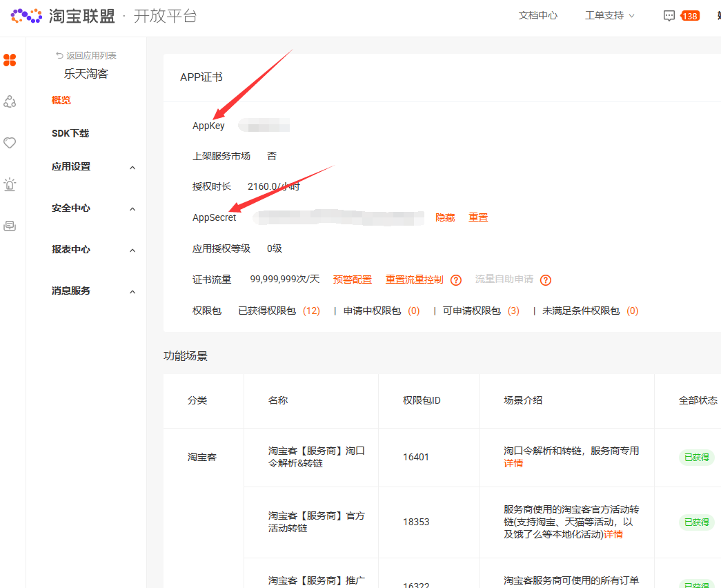Click the 权限包ID column header
The height and width of the screenshot is (588, 721).
click(421, 401)
